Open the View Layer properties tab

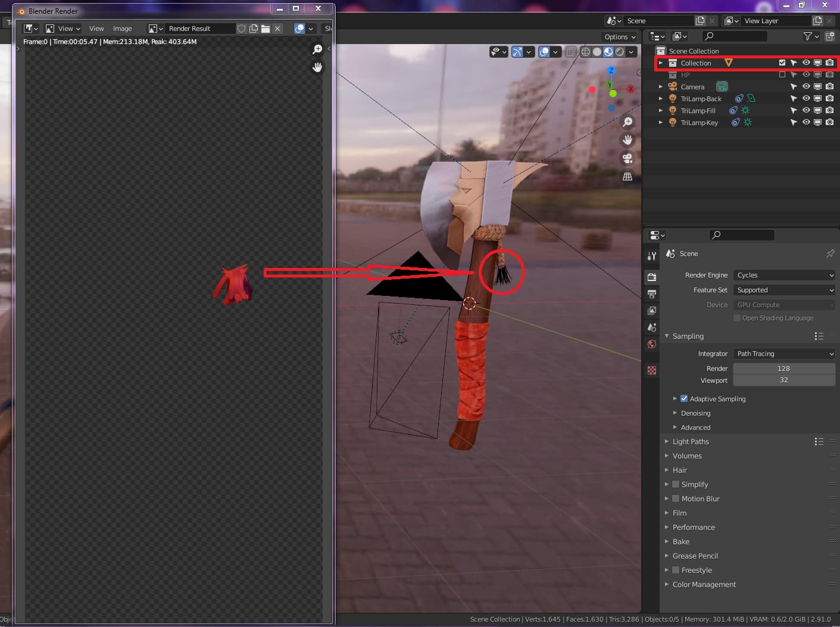pos(652,311)
